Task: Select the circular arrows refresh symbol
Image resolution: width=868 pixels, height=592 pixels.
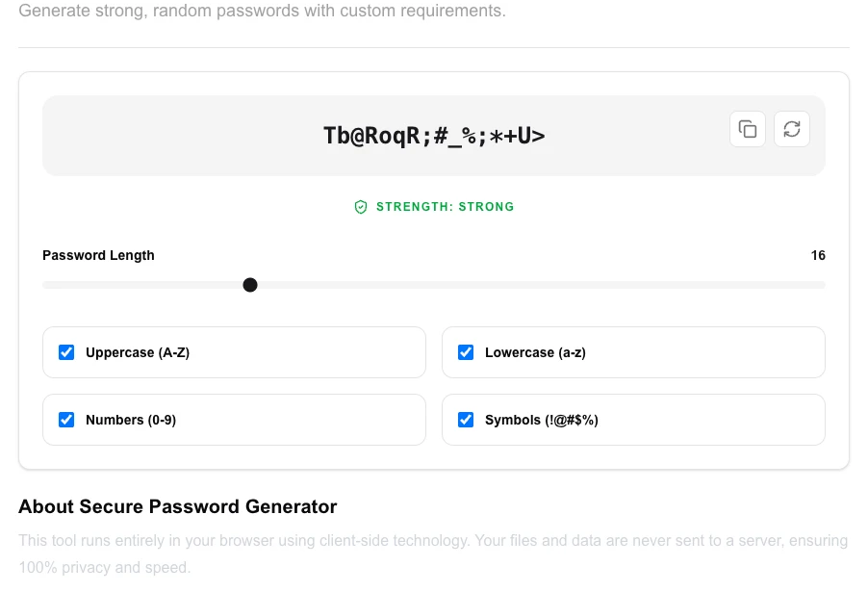Action: tap(791, 129)
